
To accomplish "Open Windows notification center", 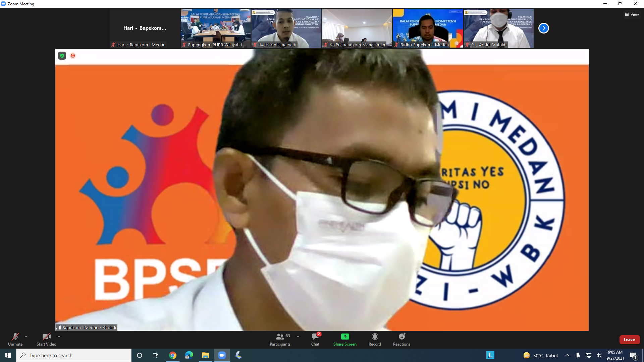I will pos(634,355).
